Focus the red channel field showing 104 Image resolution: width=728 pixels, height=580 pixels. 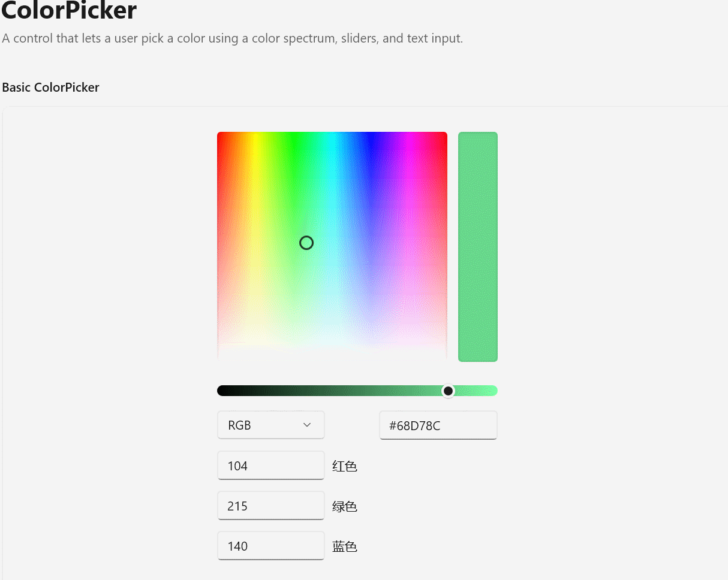coord(270,466)
